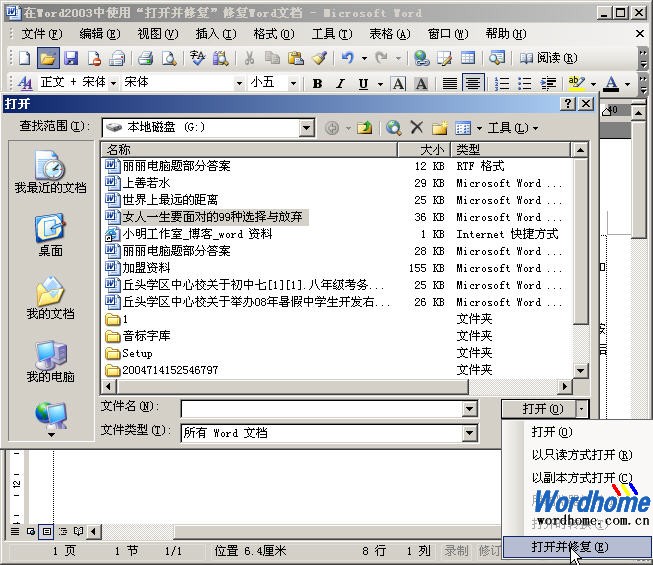Click the 文件名 input field
The height and width of the screenshot is (565, 653).
point(322,409)
